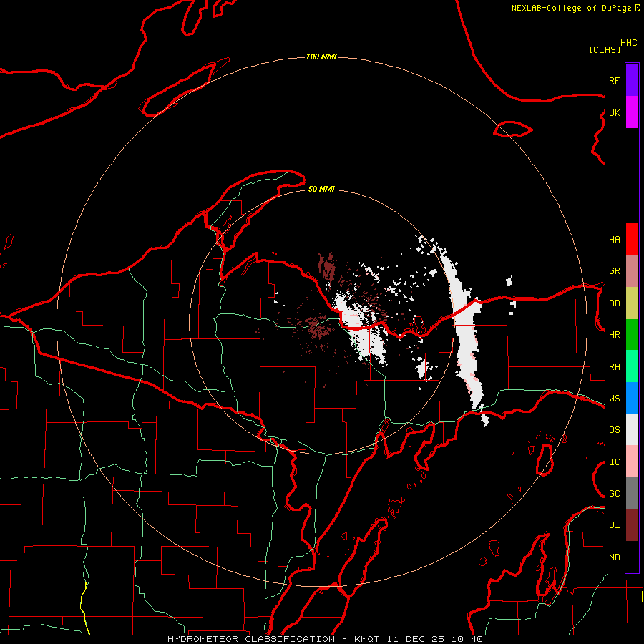Click the UK magenta legend swatch
The image size is (644, 644).
click(x=632, y=112)
